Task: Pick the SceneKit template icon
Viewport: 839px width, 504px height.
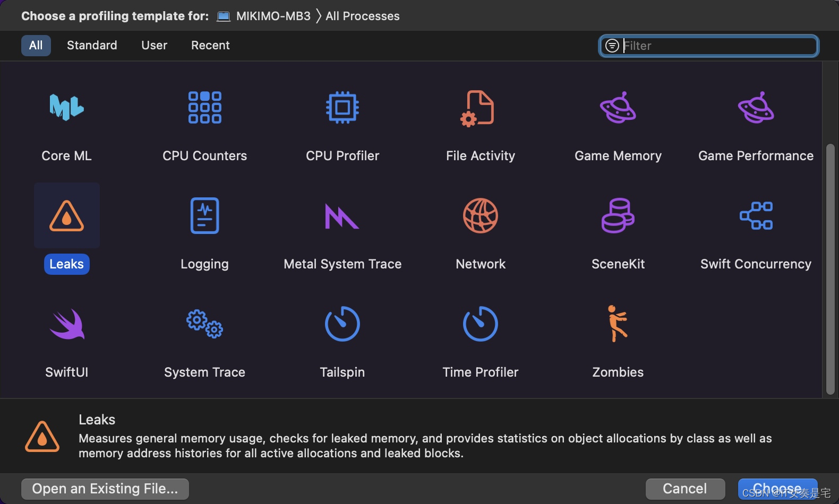Action: pyautogui.click(x=618, y=215)
